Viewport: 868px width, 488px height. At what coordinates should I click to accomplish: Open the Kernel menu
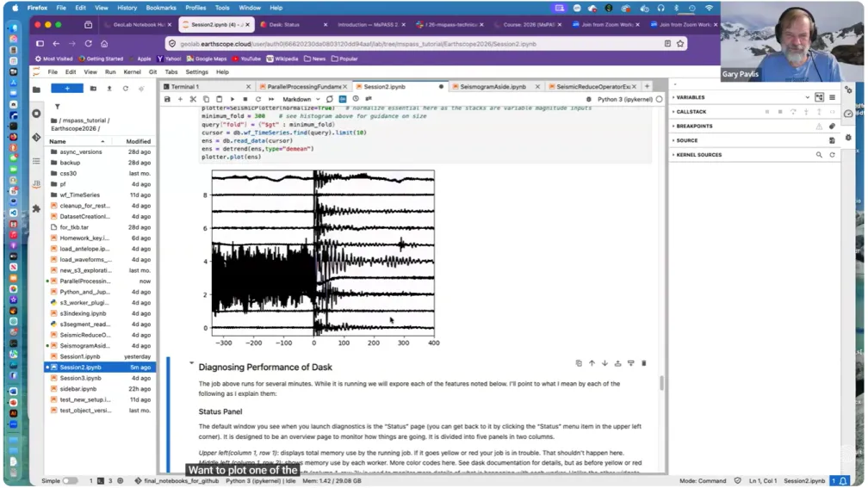tap(133, 72)
